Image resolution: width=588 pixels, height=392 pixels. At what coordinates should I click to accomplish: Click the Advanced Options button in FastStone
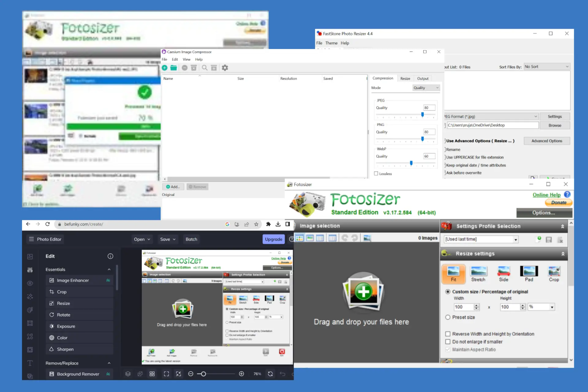pyautogui.click(x=546, y=141)
